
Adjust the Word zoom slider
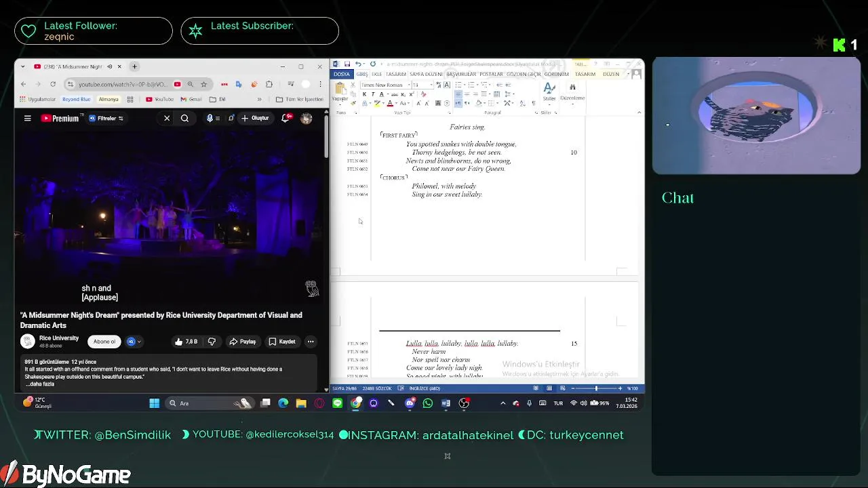[x=596, y=388]
